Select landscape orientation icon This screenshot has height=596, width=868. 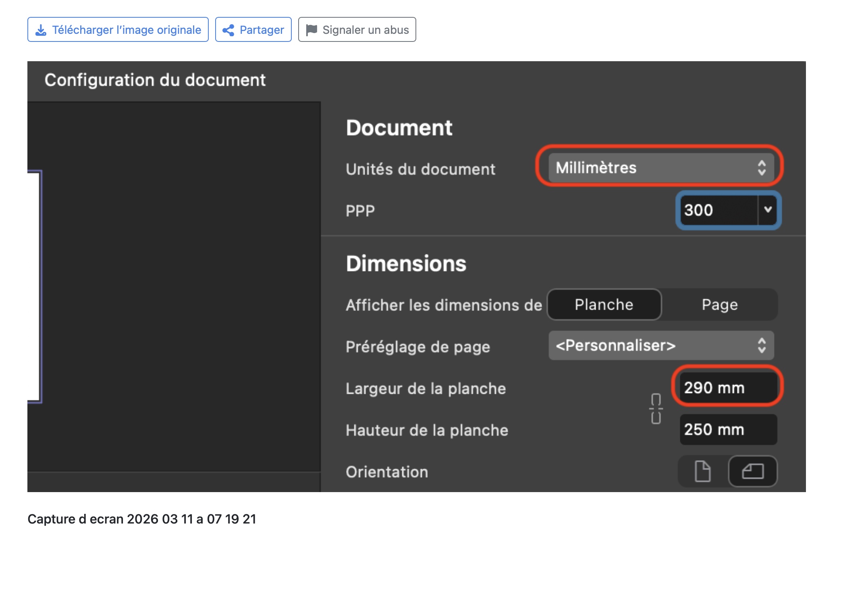click(752, 471)
